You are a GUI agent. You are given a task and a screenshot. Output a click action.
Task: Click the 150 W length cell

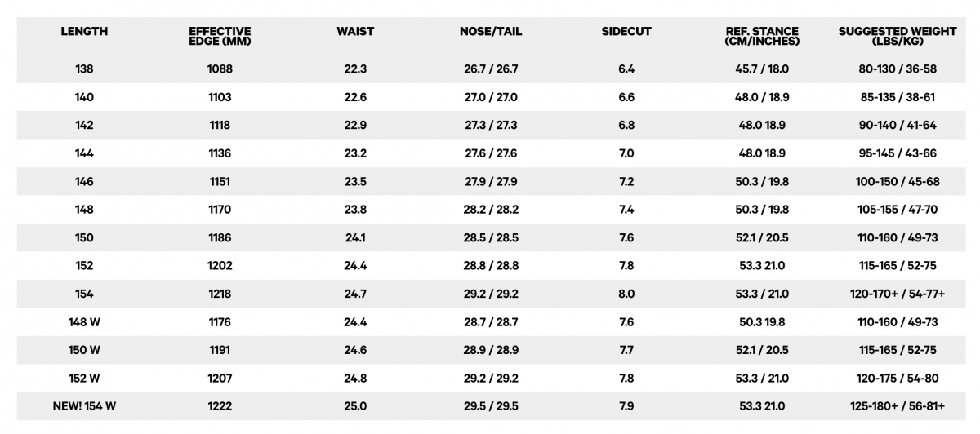(x=84, y=350)
